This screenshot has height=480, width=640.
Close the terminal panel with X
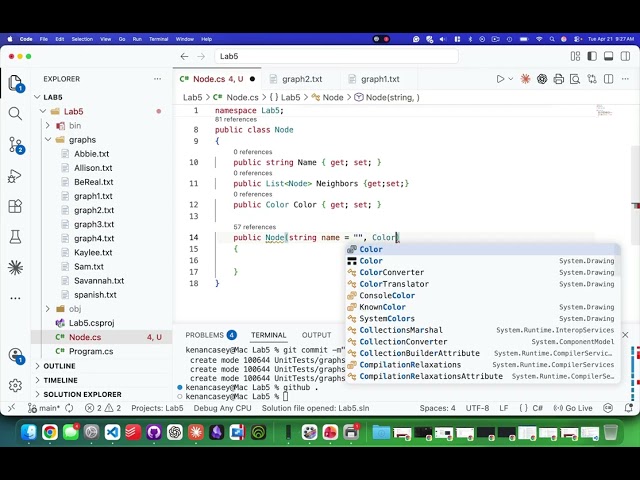click(625, 335)
